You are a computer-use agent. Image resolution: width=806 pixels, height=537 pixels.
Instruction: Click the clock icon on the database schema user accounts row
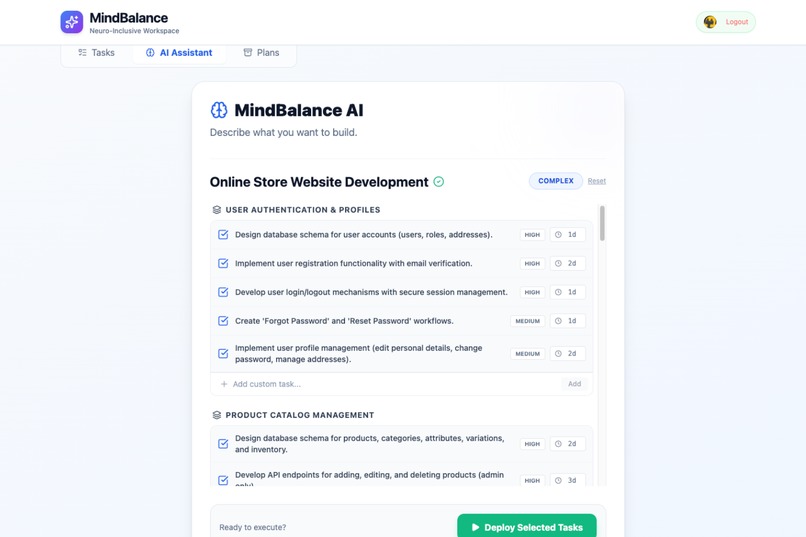pos(558,235)
